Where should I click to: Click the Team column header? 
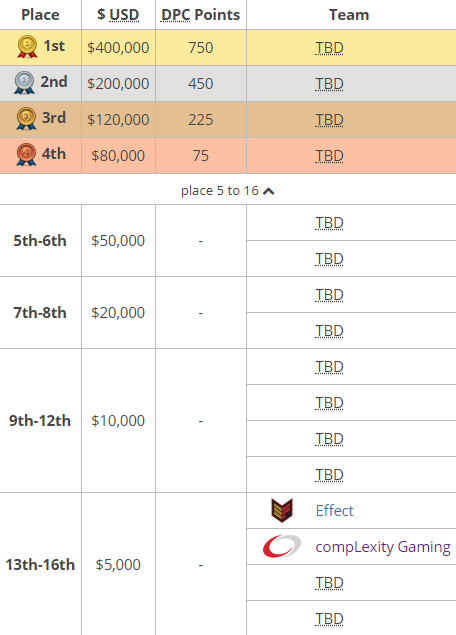351,15
